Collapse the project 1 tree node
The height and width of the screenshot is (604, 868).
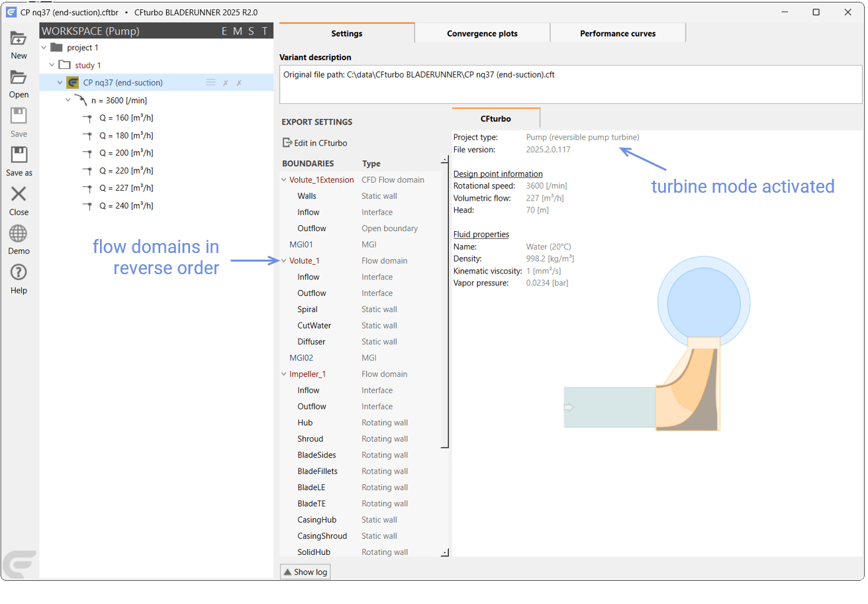[x=44, y=48]
